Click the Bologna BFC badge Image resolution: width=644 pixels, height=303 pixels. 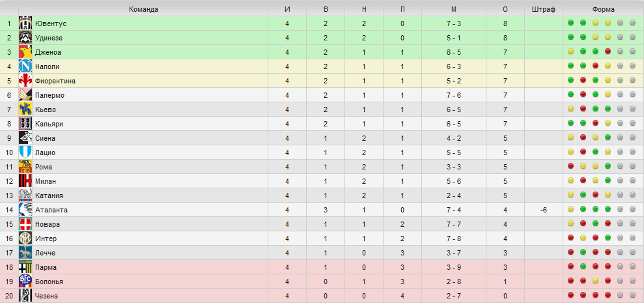click(x=25, y=281)
